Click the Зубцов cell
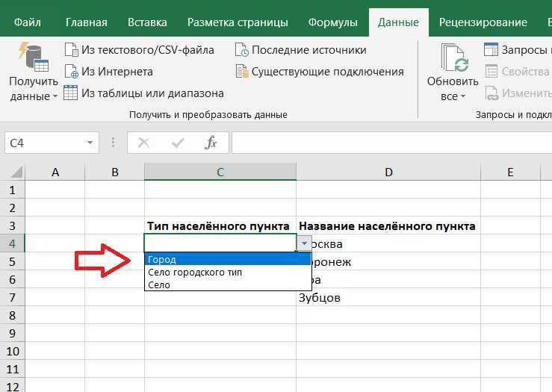The image size is (552, 392). coord(388,298)
